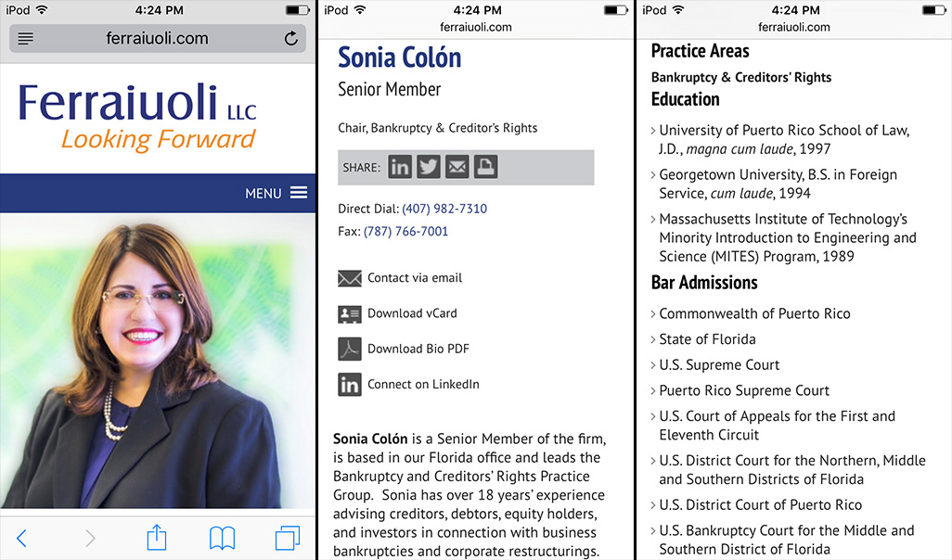Show Safari open tabs

pyautogui.click(x=288, y=538)
